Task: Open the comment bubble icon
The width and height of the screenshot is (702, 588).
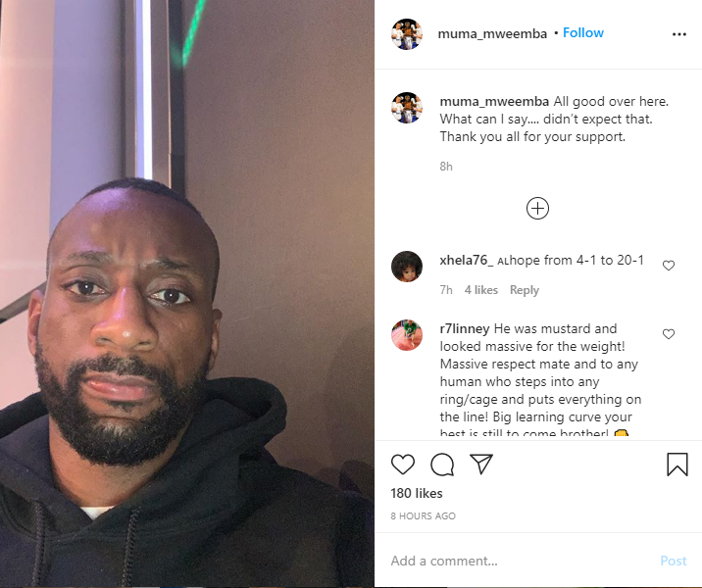Action: (442, 465)
